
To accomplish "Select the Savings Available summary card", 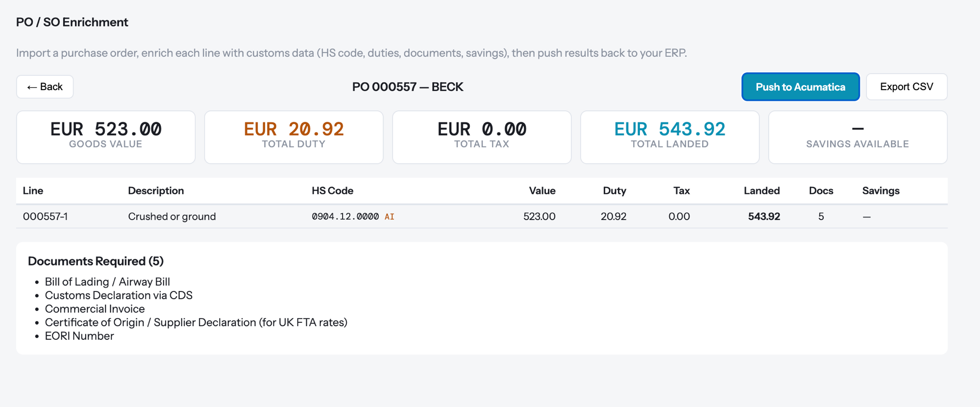I will point(857,137).
